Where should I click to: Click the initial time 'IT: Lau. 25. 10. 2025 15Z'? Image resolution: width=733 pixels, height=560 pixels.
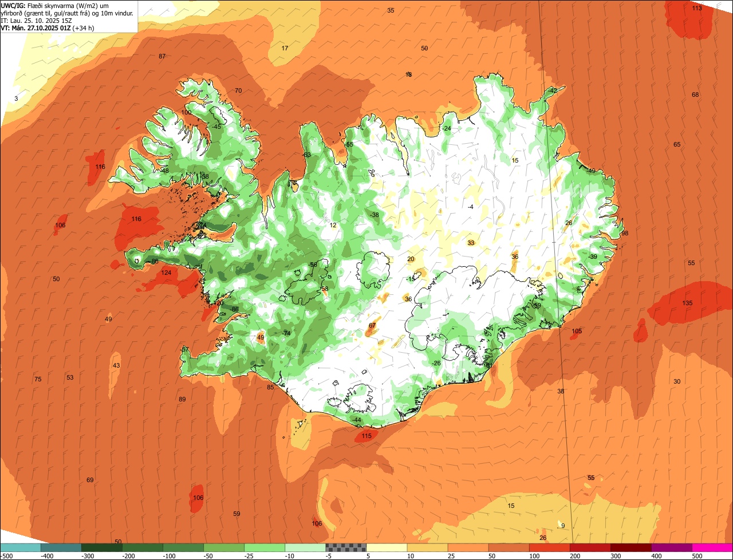point(37,20)
